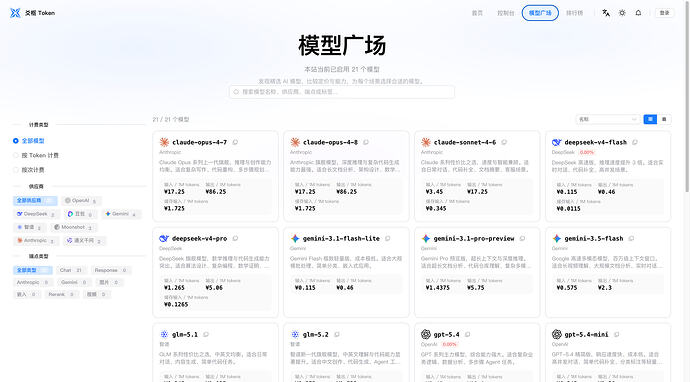Click the ¥2.3 output price on gemini-3.5-flash
The height and width of the screenshot is (382, 690).
click(605, 288)
